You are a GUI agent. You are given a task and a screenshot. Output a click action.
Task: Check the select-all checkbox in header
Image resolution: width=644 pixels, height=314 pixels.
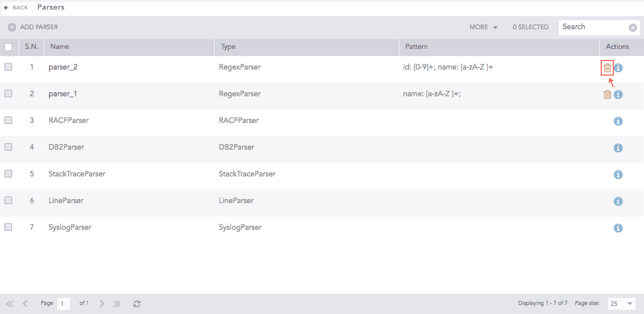(8, 46)
